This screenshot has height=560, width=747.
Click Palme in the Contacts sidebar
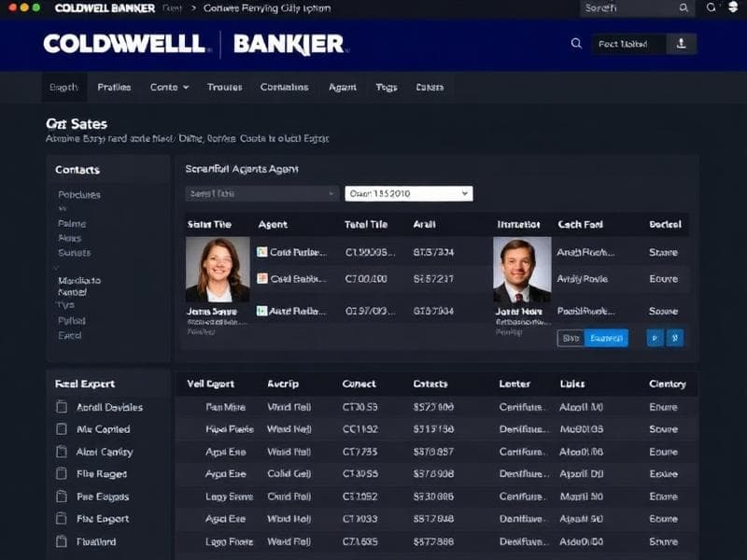pos(72,223)
